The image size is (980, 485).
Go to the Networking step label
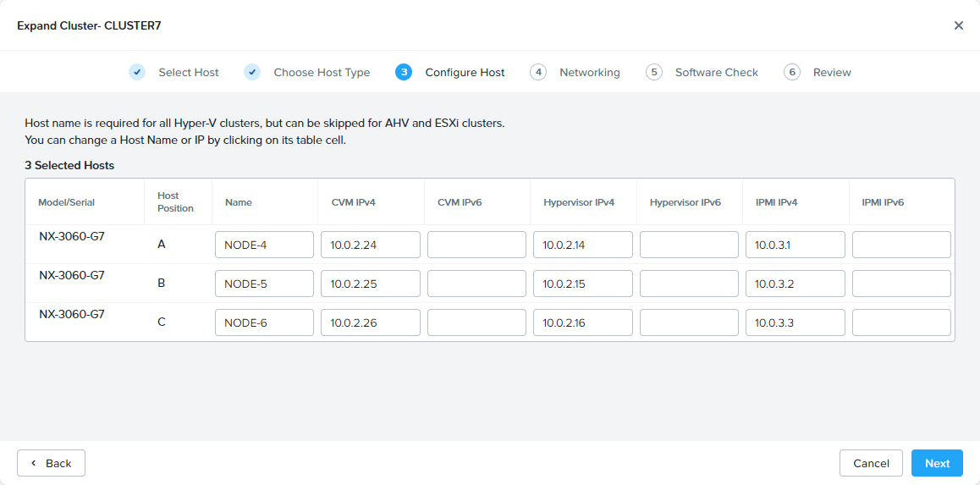589,73
